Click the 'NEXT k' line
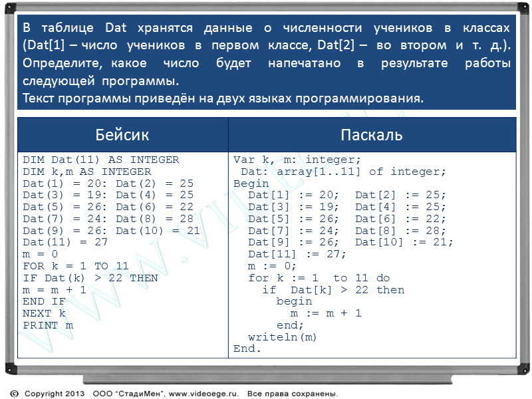532x399 pixels. point(44,313)
